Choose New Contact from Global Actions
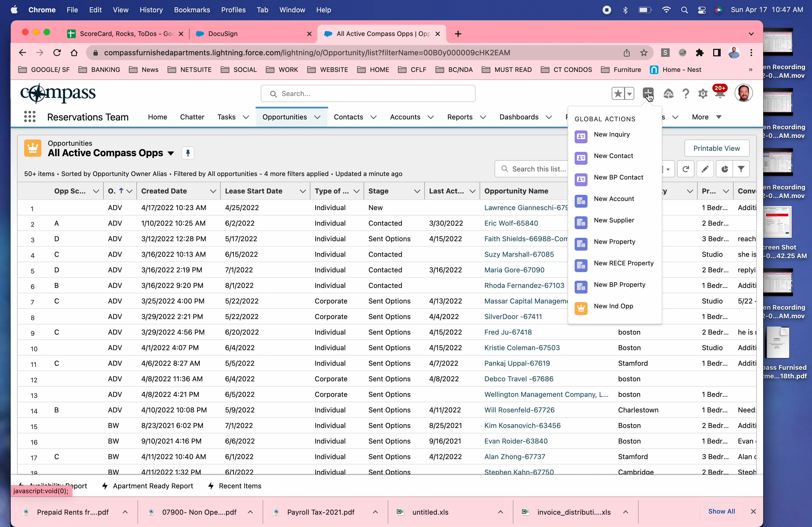Screen dimensions: 812x527 [x=613, y=156]
